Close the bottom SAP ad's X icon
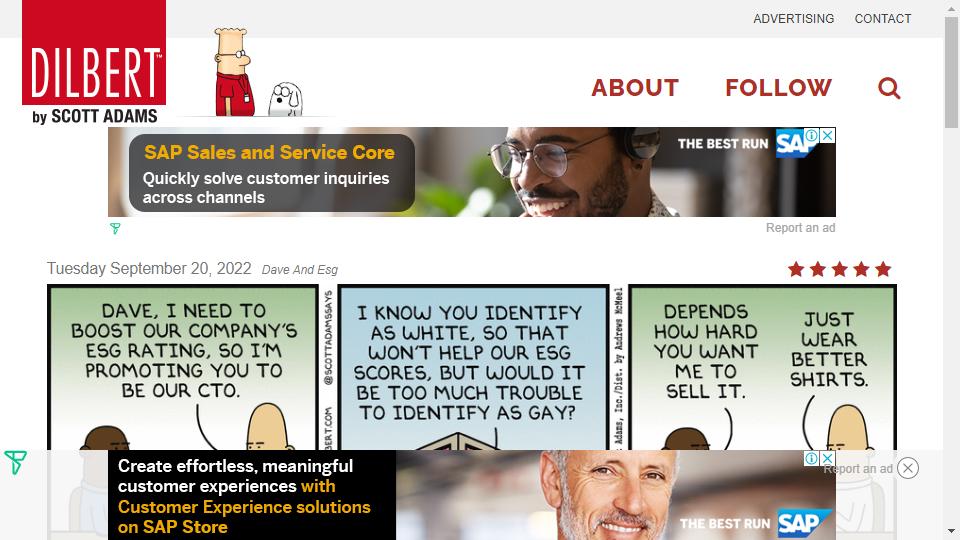 (827, 458)
